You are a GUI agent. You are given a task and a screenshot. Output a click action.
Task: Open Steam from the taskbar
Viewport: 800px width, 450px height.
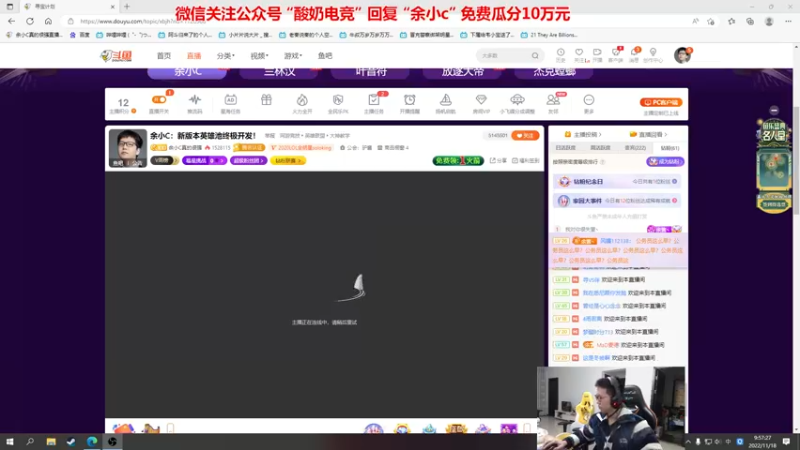point(71,441)
